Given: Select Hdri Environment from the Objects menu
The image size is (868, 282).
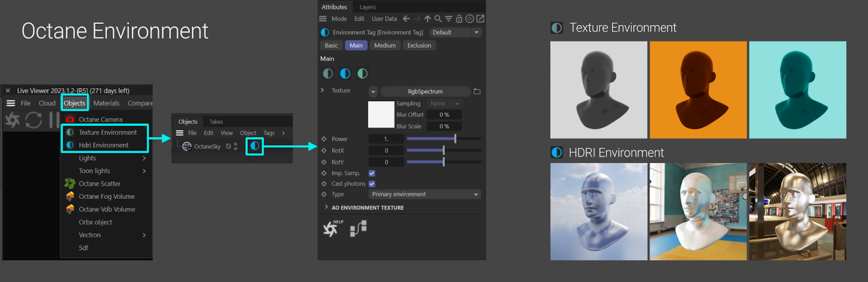Looking at the screenshot, I should pos(104,145).
